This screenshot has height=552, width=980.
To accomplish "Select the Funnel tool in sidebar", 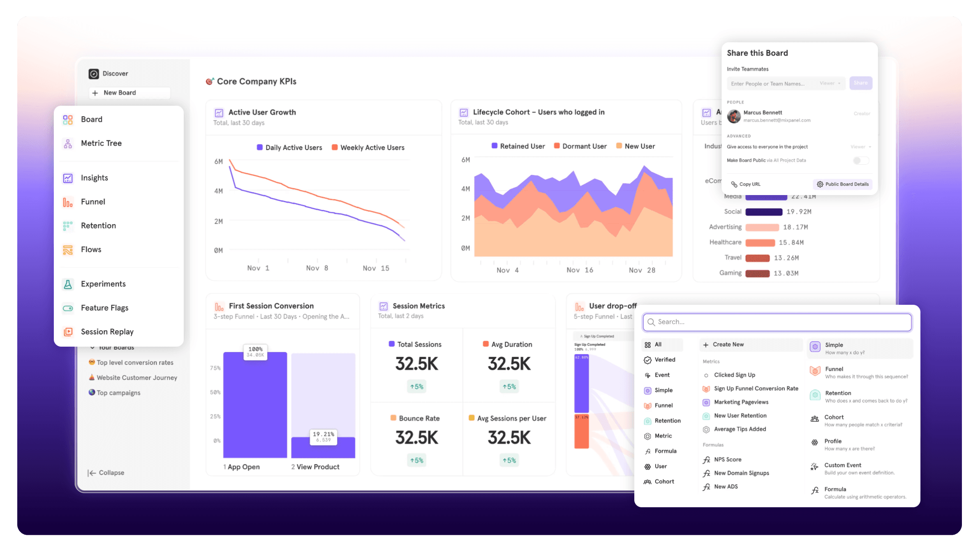I will [93, 202].
